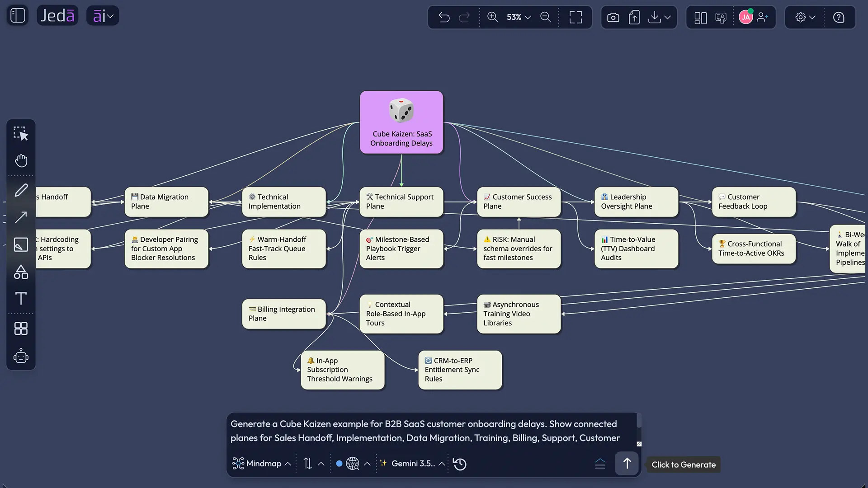Choose the hand pan tool
Screen dimensions: 868x488
coord(21,161)
